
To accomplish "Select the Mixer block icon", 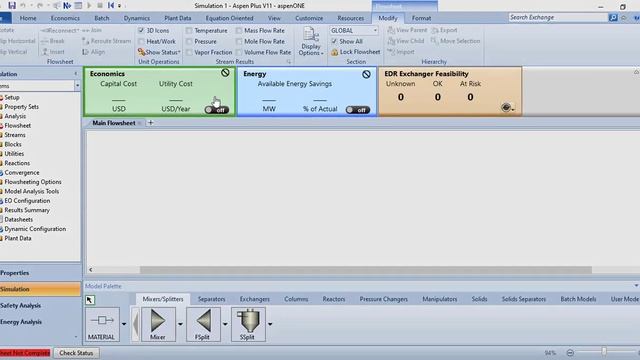I will 158,324.
